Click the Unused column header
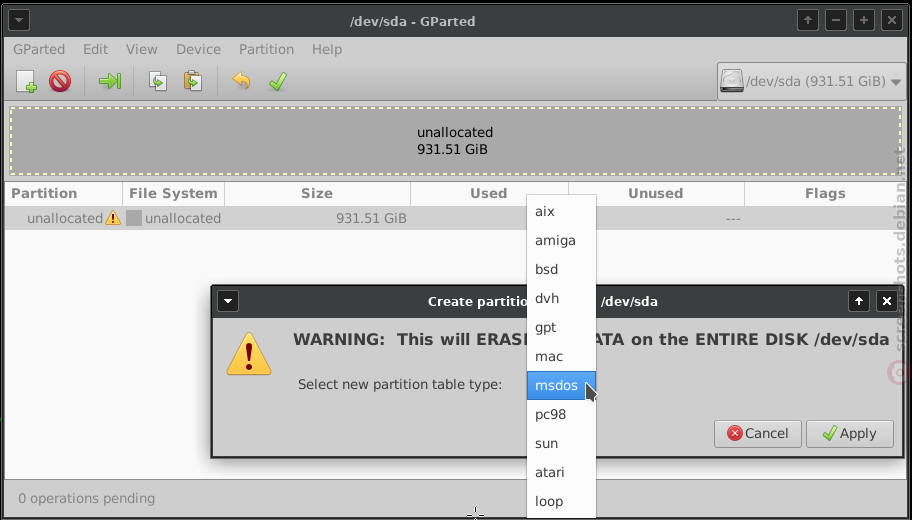The width and height of the screenshot is (912, 520). 656,194
